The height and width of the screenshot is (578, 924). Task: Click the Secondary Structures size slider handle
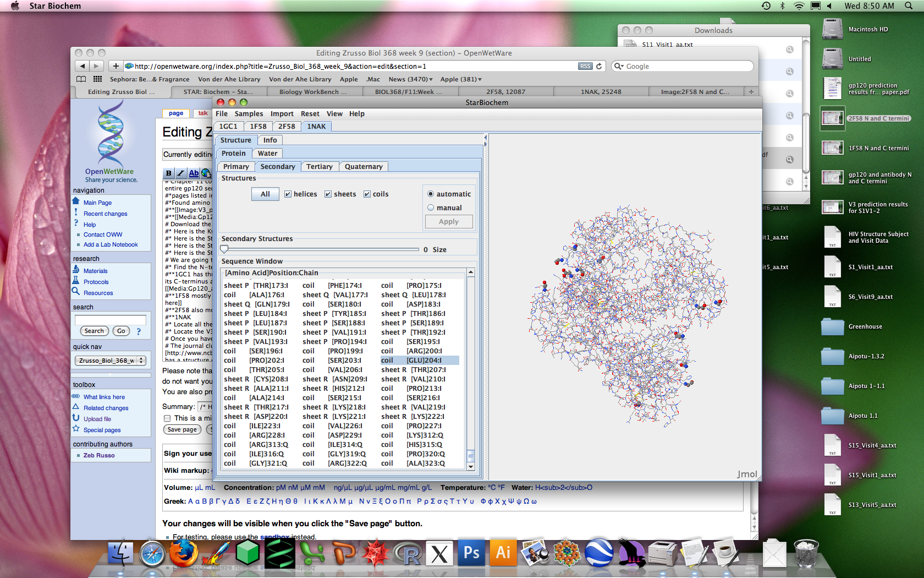224,249
